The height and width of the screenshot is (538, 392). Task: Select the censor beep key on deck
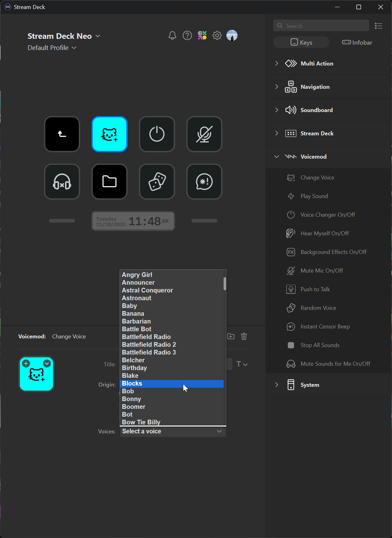(204, 182)
